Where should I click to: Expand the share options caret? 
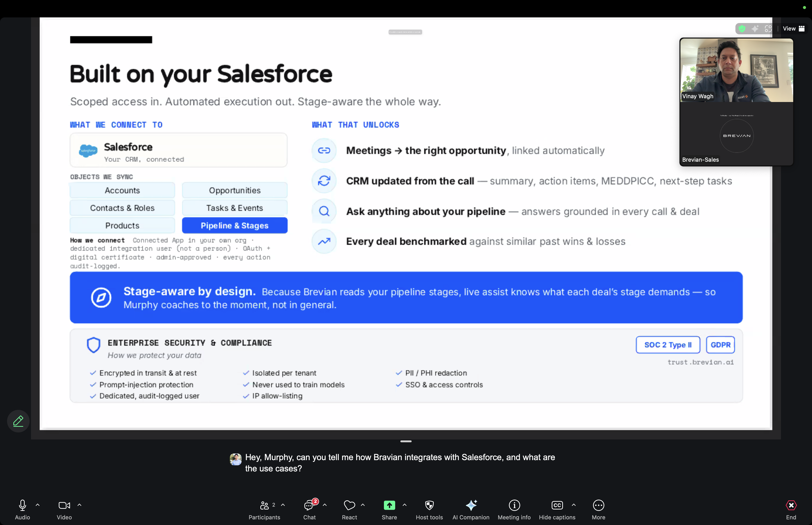point(404,505)
